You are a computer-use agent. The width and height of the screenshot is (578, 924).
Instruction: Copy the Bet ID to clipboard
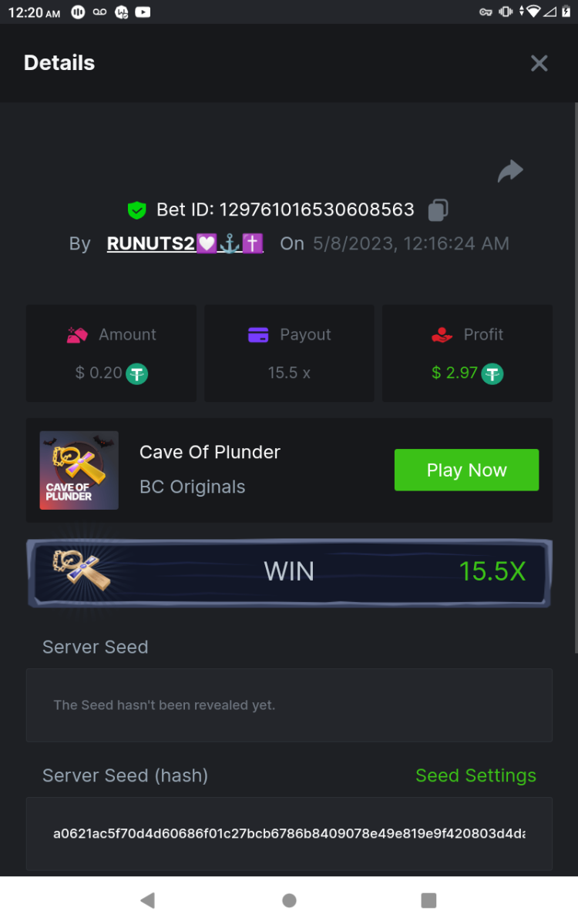coord(438,209)
